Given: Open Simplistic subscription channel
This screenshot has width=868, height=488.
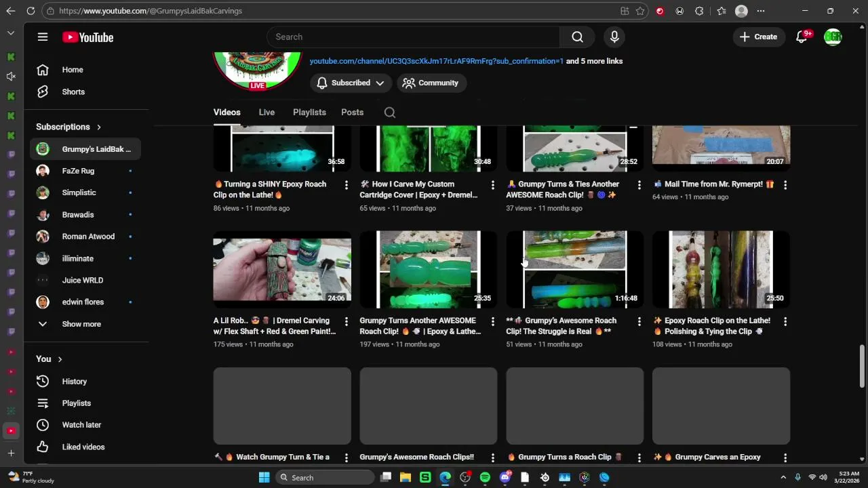Looking at the screenshot, I should click(85, 192).
